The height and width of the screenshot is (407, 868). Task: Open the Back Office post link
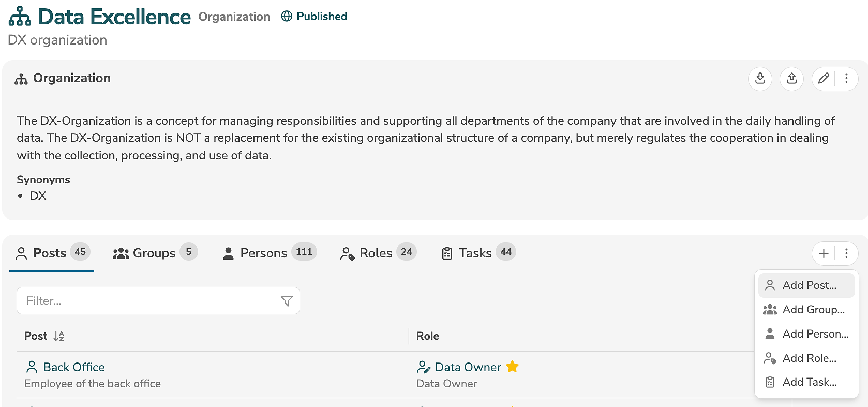click(x=73, y=367)
